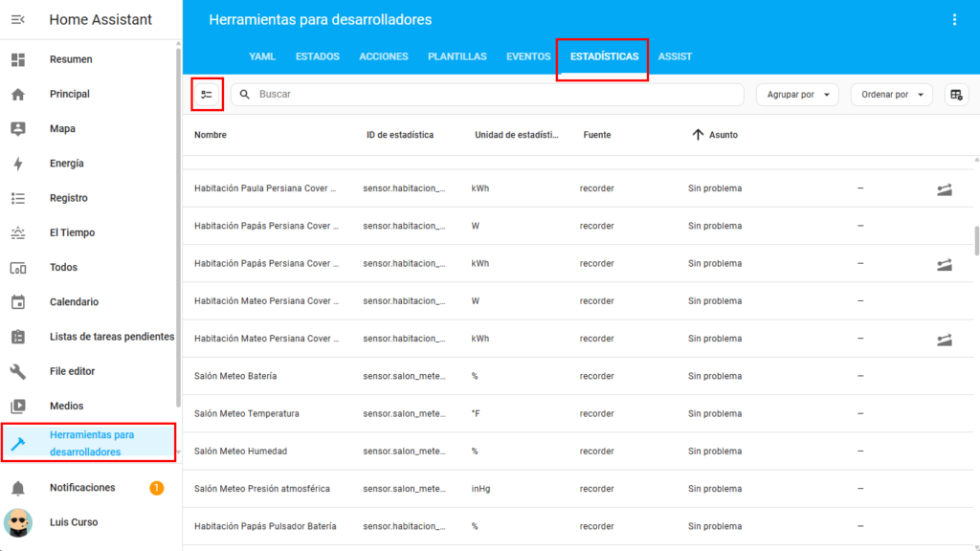Viewport: 980px width, 551px height.
Task: Open File editor in the sidebar
Action: pyautogui.click(x=72, y=371)
